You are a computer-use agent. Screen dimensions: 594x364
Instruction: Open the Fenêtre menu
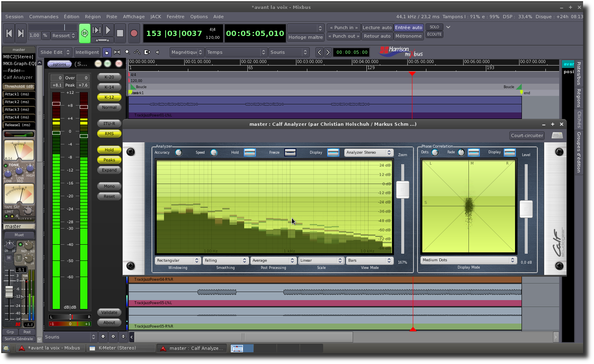175,17
